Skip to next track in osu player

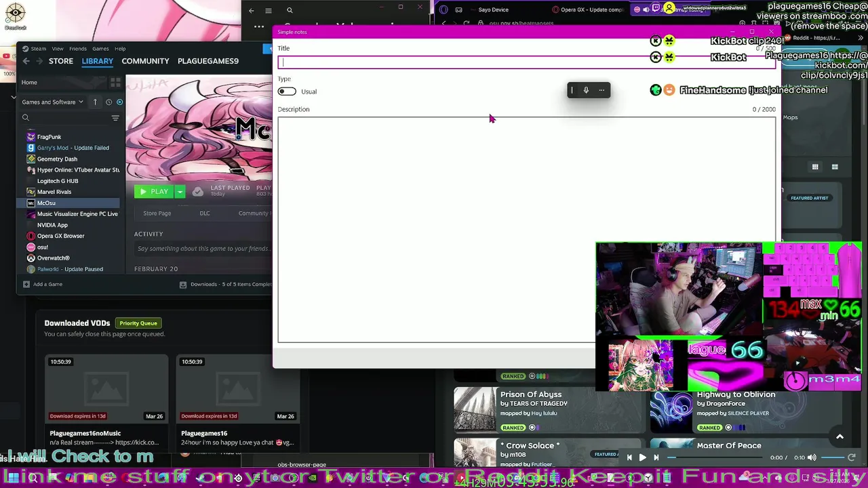click(656, 457)
